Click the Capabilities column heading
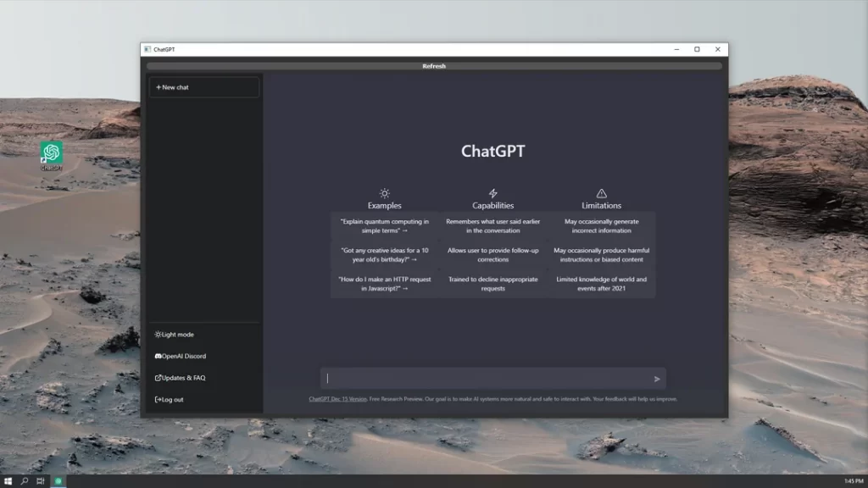The image size is (868, 488). 492,205
